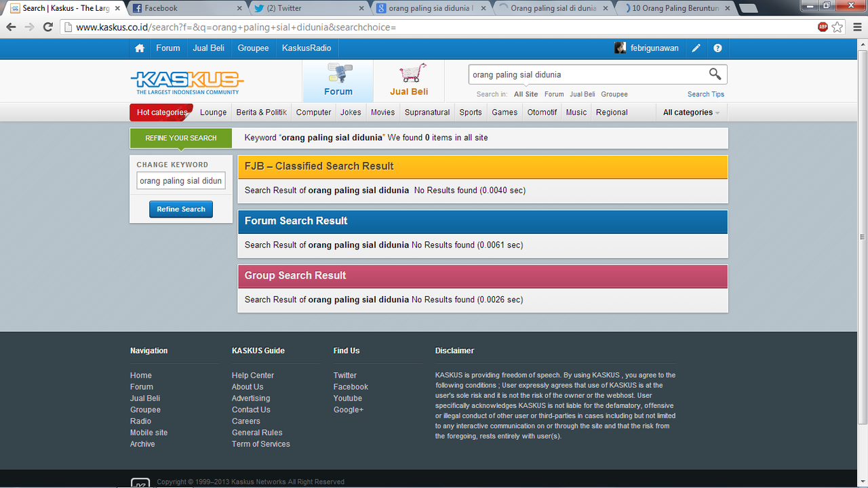This screenshot has height=488, width=868.
Task: Set search scope to All Site
Action: (x=526, y=94)
